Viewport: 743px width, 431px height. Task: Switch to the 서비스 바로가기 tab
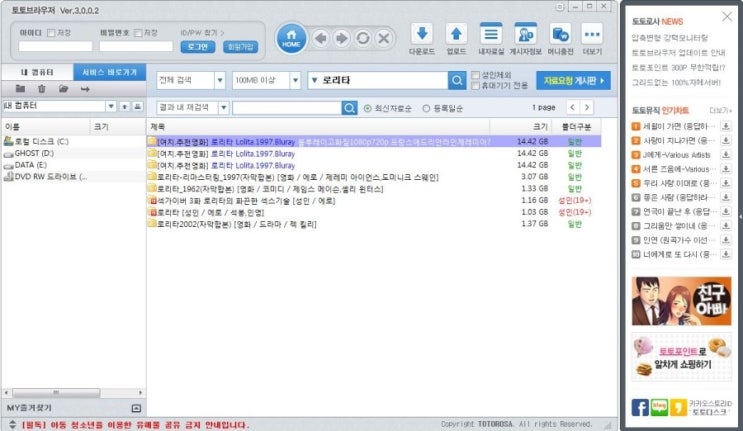pos(109,72)
